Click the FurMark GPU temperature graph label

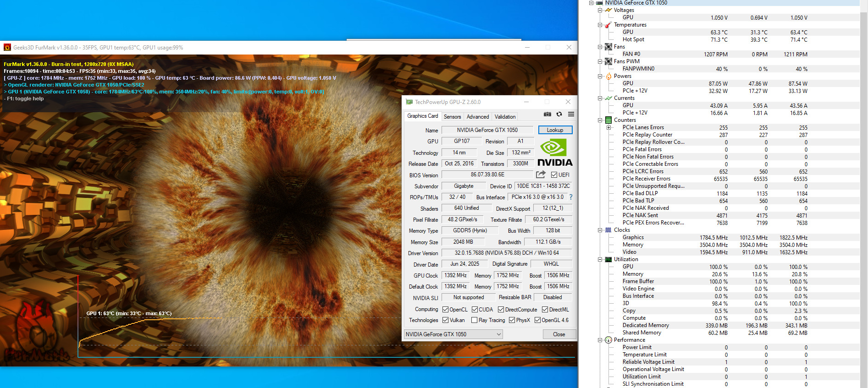point(129,313)
